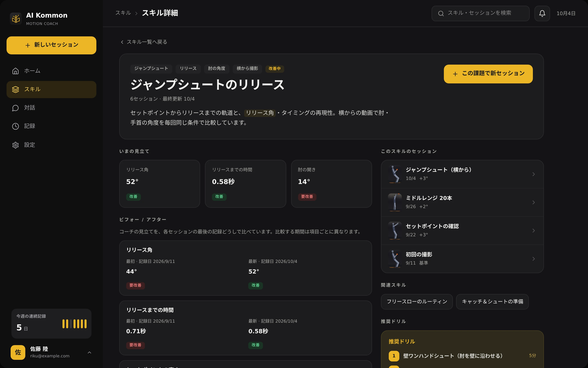
Task: Click the search magnifier icon
Action: pos(441,13)
